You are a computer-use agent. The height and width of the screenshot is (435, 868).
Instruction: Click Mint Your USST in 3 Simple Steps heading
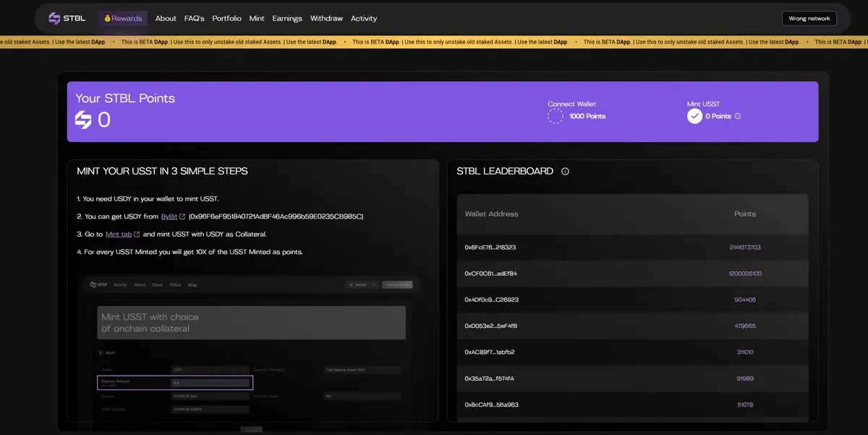point(162,172)
